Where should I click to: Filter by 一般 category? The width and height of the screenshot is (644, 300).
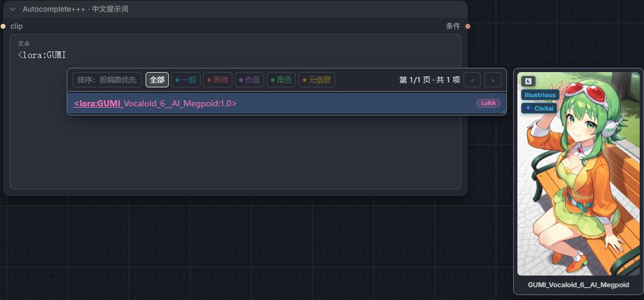[x=186, y=79]
